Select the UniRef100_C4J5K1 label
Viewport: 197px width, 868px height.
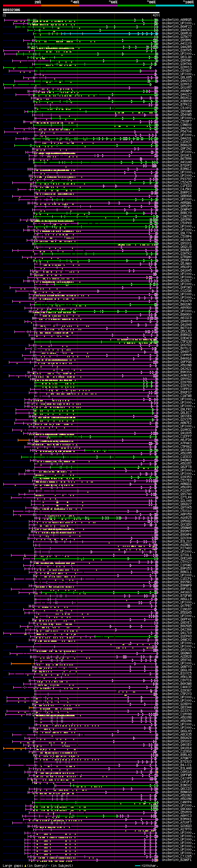(x=177, y=189)
